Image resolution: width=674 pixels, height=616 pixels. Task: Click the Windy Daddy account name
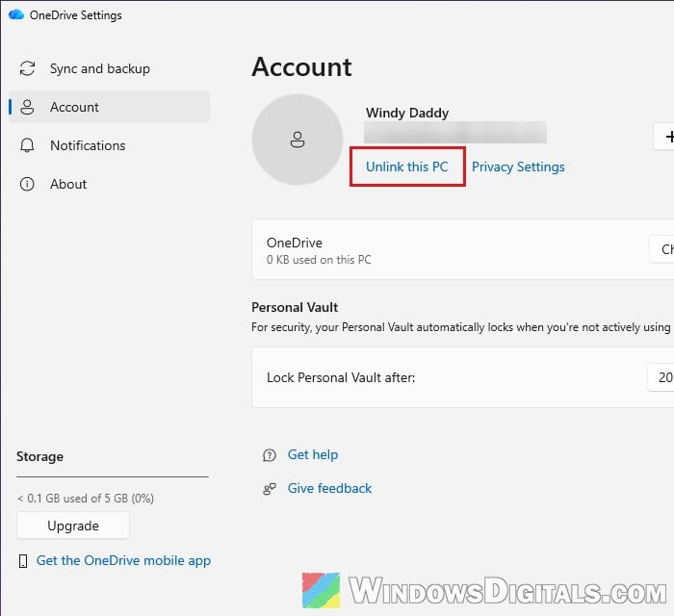click(x=407, y=113)
